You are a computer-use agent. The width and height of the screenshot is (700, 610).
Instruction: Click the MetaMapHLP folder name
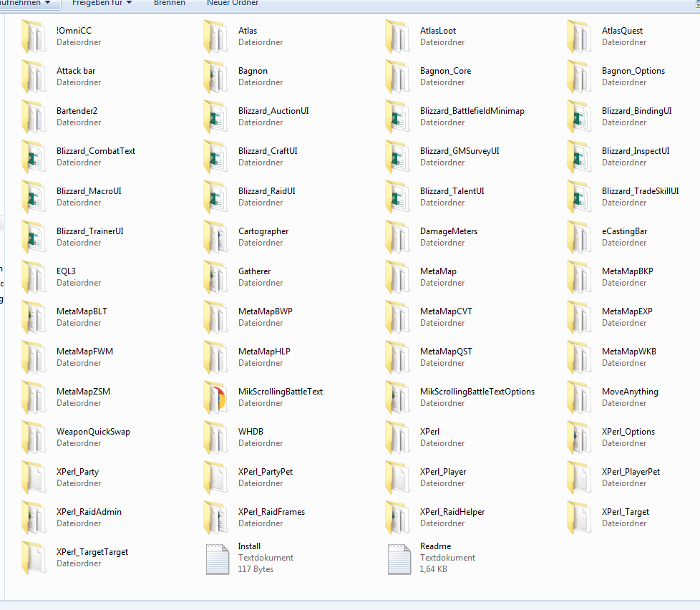point(264,352)
